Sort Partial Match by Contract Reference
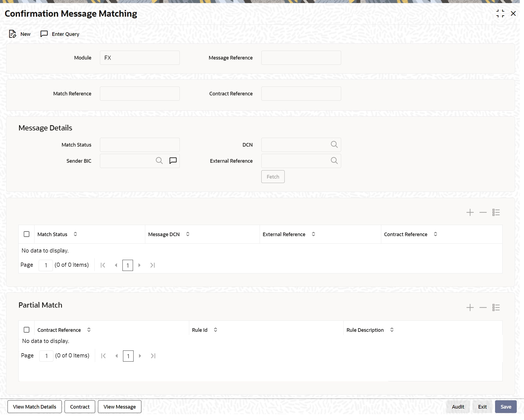This screenshot has height=420, width=524. 89,330
